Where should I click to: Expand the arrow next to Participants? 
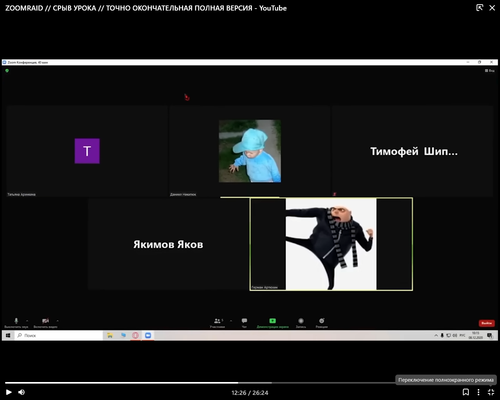(231, 321)
